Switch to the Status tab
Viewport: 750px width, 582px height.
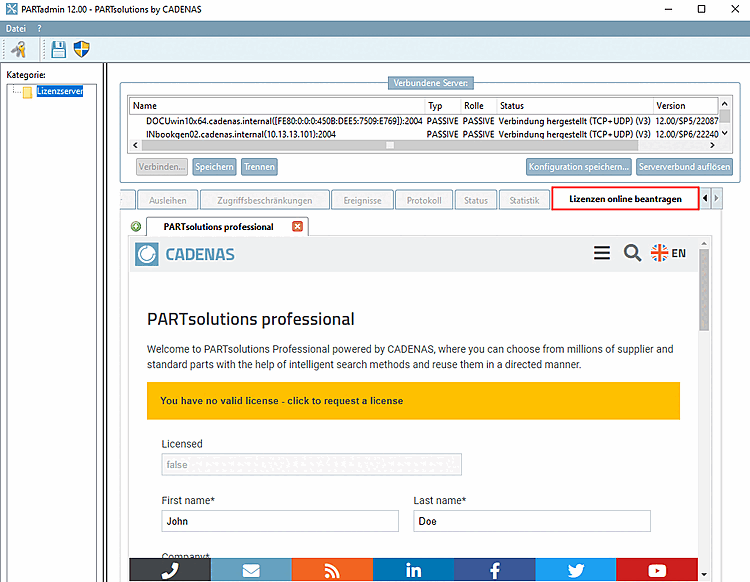pos(476,200)
